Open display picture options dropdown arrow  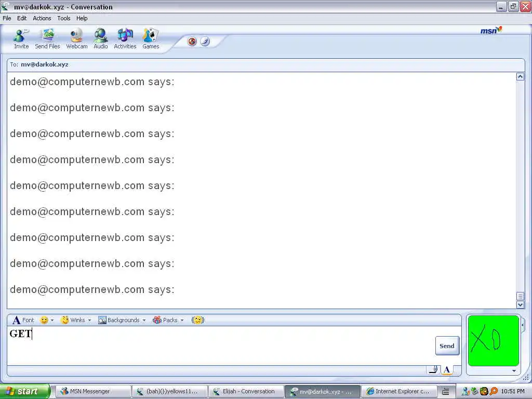[514, 371]
